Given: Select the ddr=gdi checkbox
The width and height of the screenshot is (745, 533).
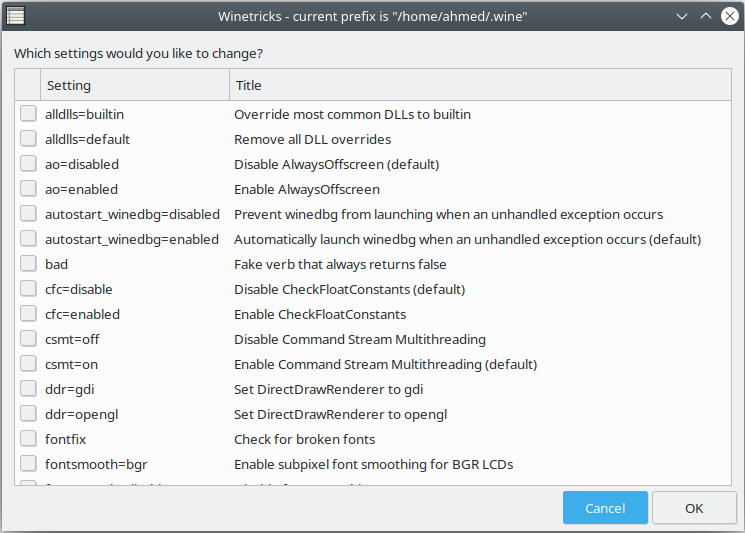Looking at the screenshot, I should tap(28, 389).
